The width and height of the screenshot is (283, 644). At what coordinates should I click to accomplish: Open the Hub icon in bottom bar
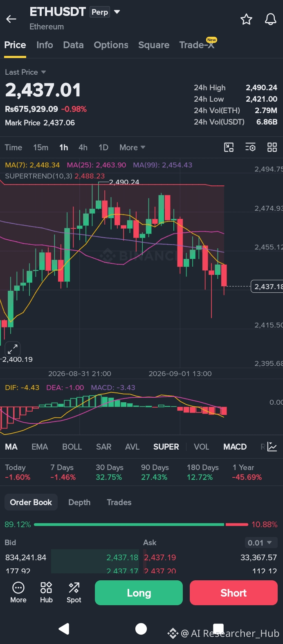tap(46, 593)
